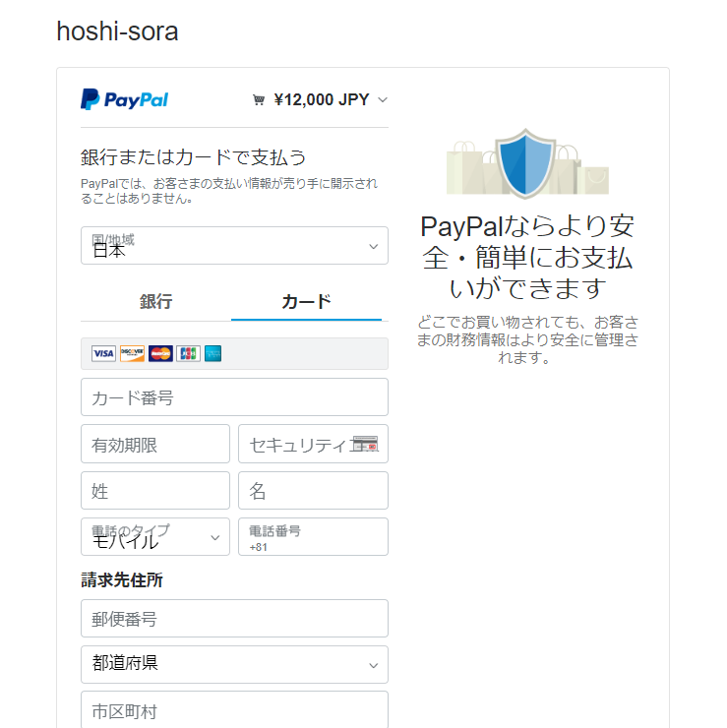
Task: Click the 有効期限 expiry field
Action: click(x=155, y=444)
